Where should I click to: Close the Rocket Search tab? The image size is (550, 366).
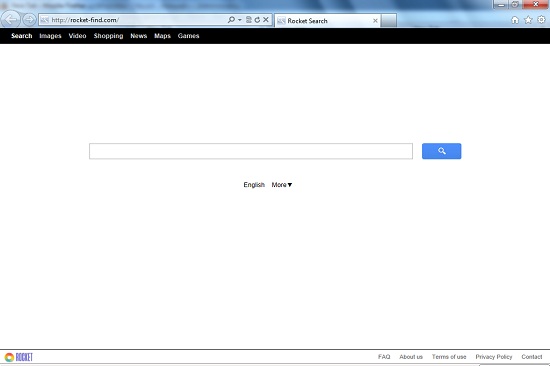375,21
